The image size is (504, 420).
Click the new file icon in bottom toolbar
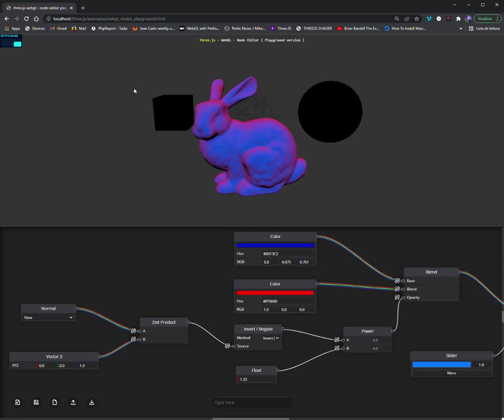[54, 402]
